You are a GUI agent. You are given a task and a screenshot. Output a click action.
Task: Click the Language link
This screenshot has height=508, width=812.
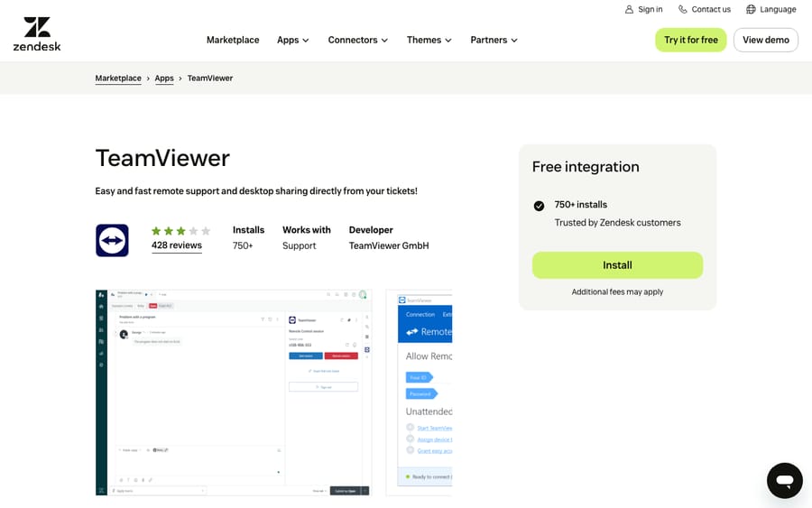778,9
